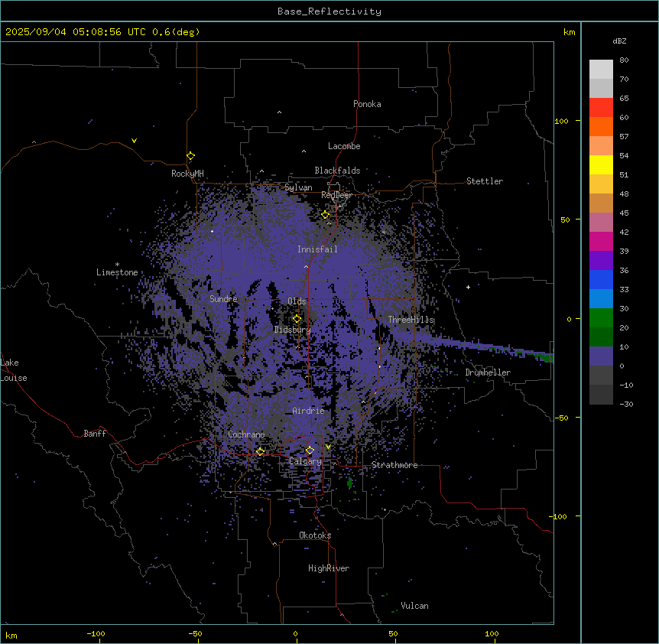
Task: Click the white asterisk above Limestone
Action: (x=117, y=265)
